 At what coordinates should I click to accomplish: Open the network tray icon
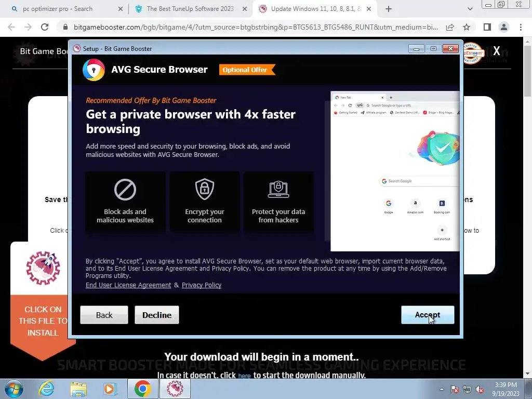pos(467,389)
